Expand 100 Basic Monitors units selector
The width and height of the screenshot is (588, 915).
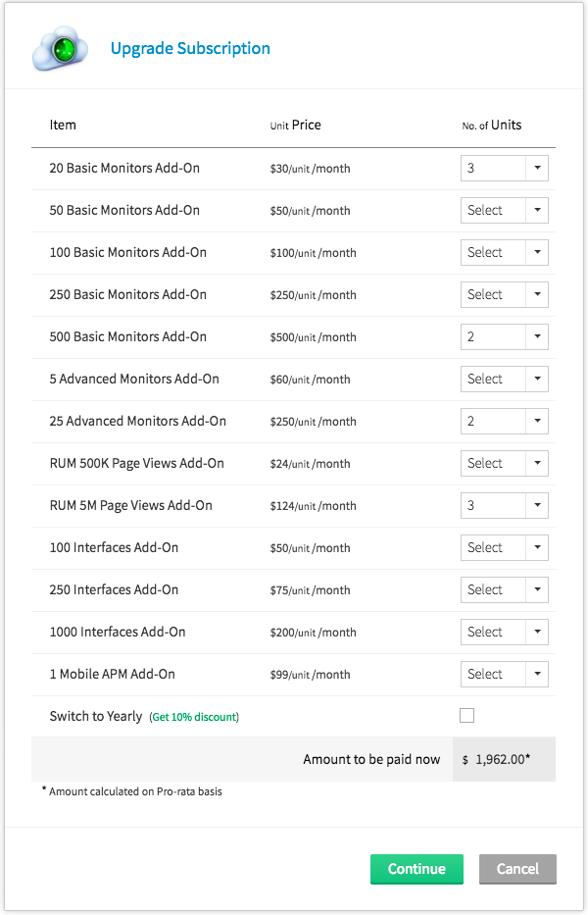click(504, 253)
